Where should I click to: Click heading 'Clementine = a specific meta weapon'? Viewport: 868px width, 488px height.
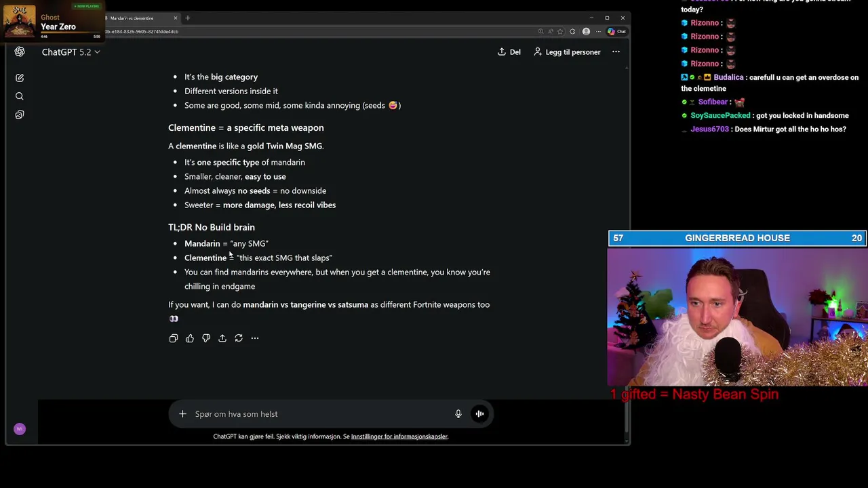246,127
